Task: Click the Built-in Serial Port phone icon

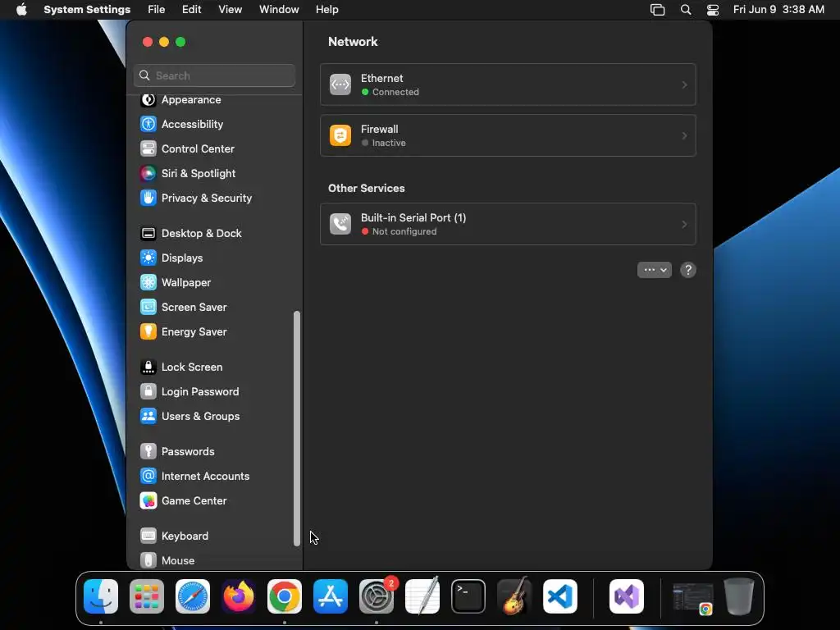Action: 340,225
